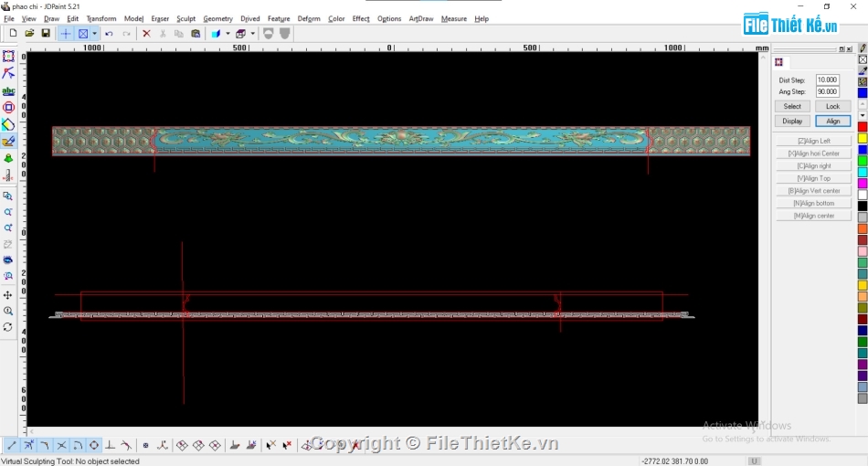The width and height of the screenshot is (868, 466).
Task: Open the Sculpt menu
Action: 186,18
